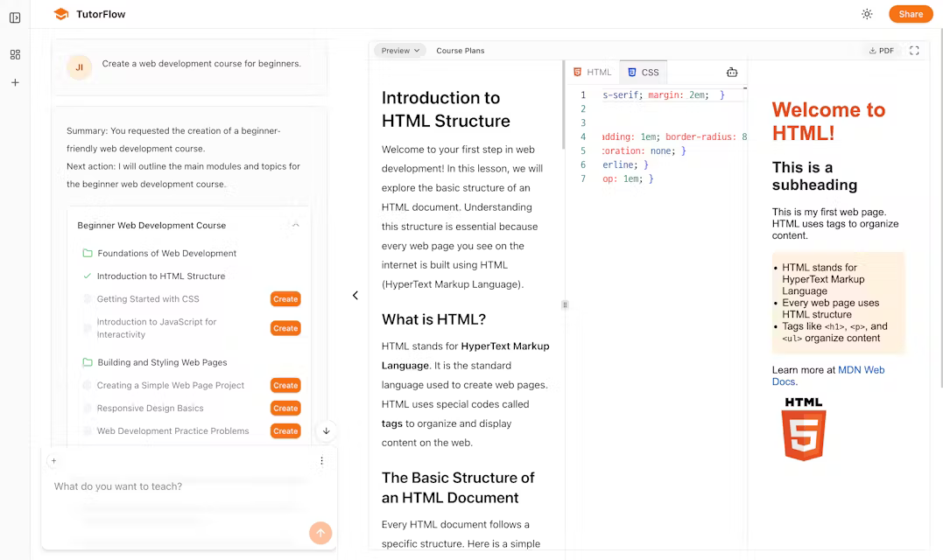The width and height of the screenshot is (943, 560).
Task: Open the AI robot assistant icon
Action: tap(732, 73)
